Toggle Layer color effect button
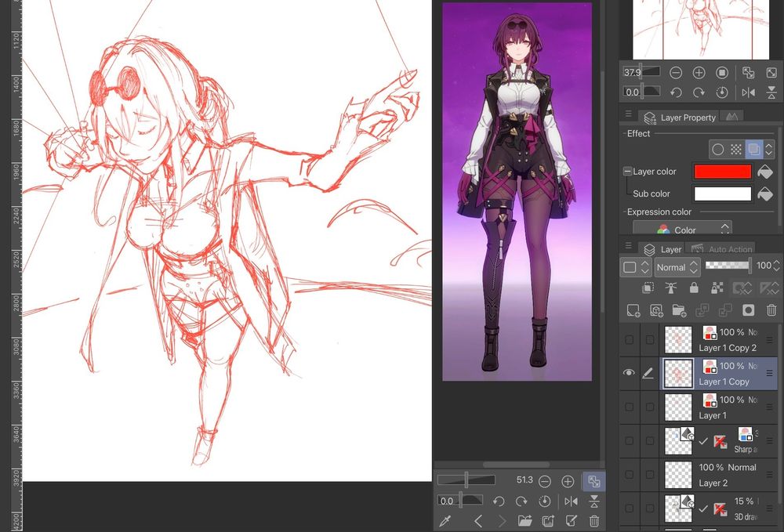Viewport: 784px width, 532px height. point(753,149)
